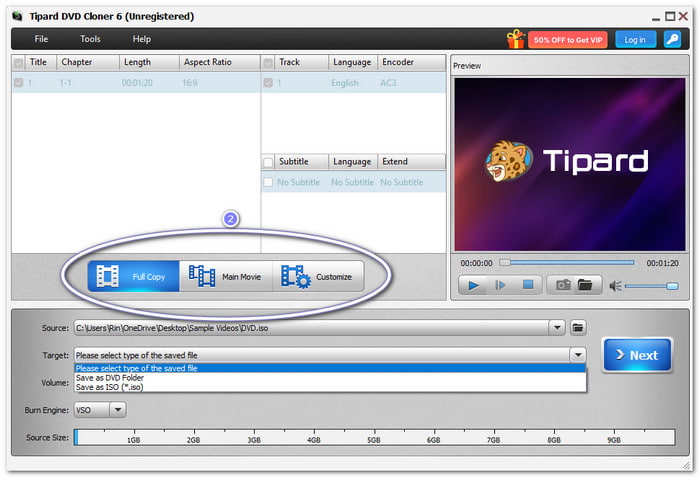Open the register key icon button
Screen dimensions: 700x478
tap(672, 39)
